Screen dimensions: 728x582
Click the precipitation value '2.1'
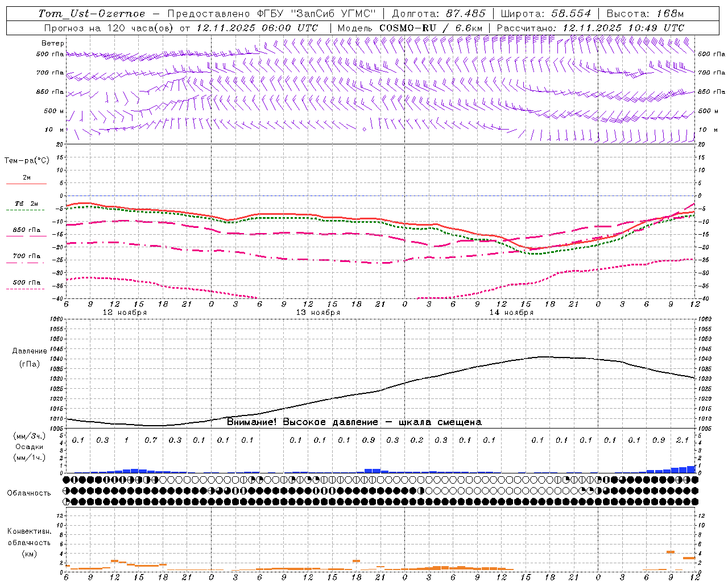coord(682,440)
